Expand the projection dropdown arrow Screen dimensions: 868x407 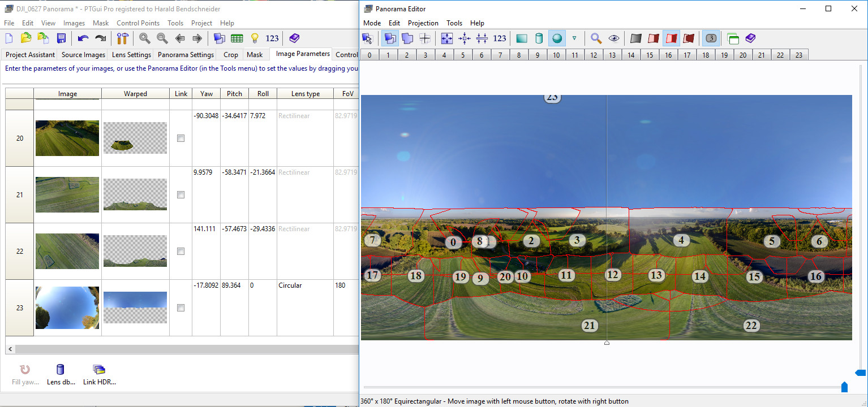pos(574,38)
